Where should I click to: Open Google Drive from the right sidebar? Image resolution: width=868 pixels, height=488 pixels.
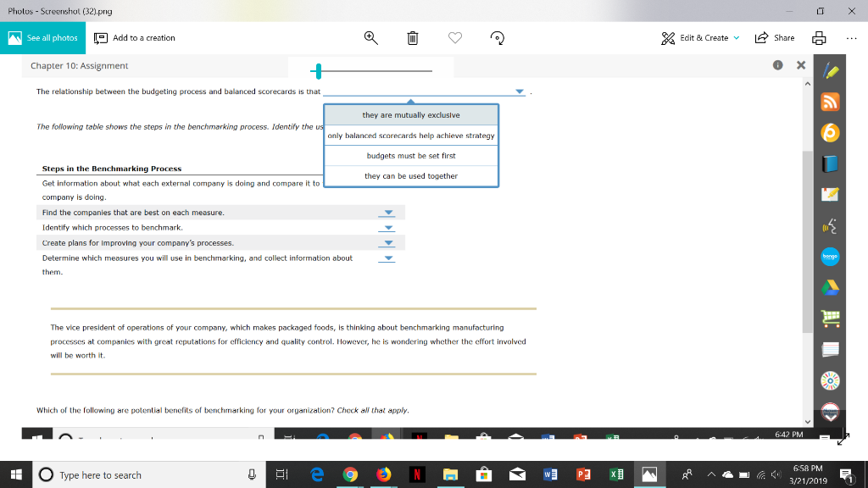(x=831, y=288)
